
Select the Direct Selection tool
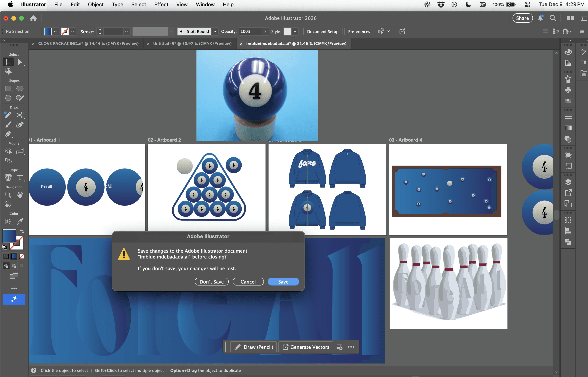(x=20, y=62)
